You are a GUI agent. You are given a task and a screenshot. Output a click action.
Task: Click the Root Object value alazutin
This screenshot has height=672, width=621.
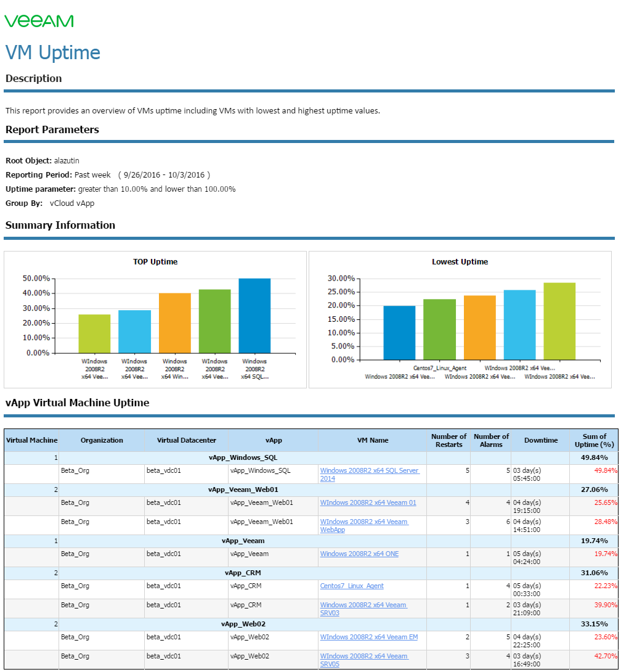pos(67,161)
